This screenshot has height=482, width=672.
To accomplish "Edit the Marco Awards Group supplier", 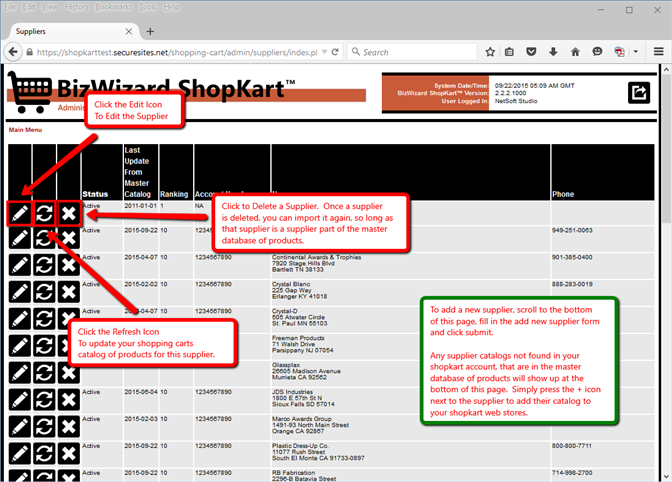I will click(20, 427).
